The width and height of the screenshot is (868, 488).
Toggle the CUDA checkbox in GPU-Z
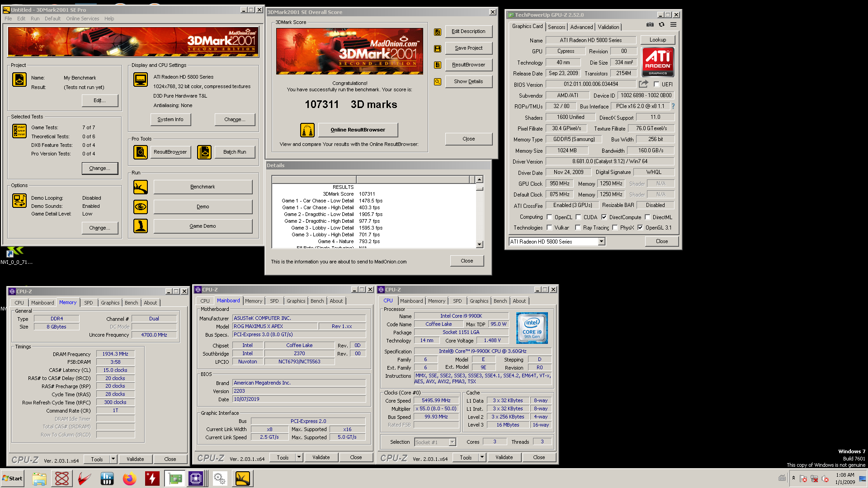tap(578, 217)
